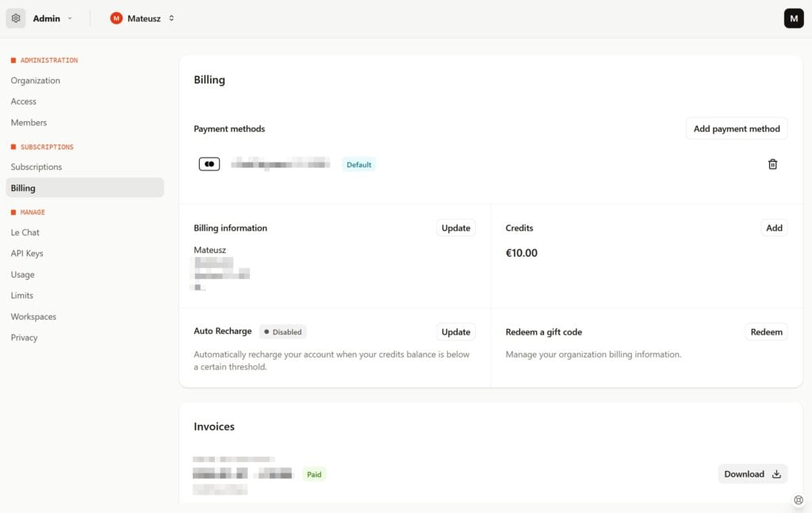Click the gear icon beside Admin
The image size is (812, 513).
coord(16,18)
